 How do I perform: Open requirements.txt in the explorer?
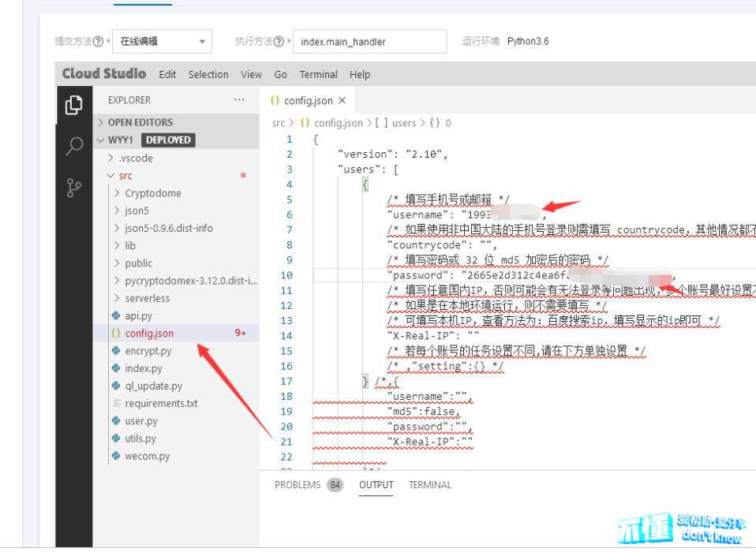pos(176,403)
